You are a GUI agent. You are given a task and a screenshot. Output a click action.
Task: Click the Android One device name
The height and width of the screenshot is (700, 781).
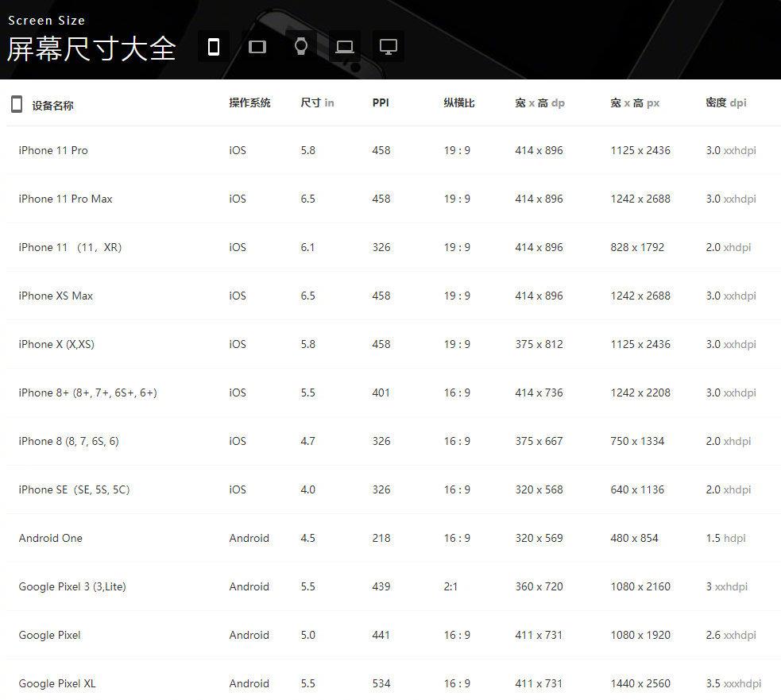[x=50, y=538]
